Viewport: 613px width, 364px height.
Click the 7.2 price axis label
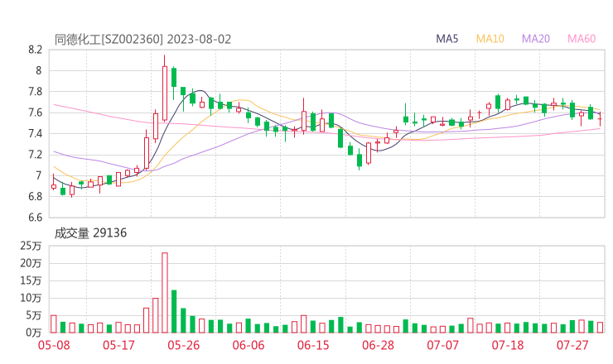[35, 155]
